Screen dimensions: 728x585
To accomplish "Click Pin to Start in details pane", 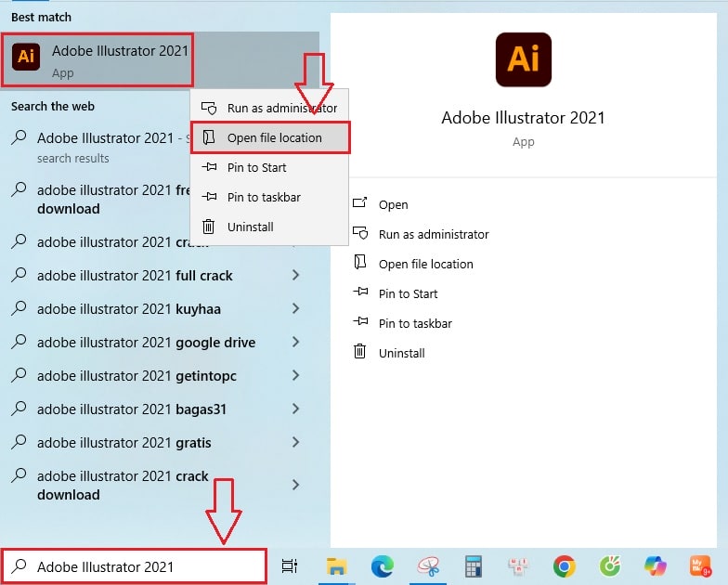I will [x=409, y=293].
